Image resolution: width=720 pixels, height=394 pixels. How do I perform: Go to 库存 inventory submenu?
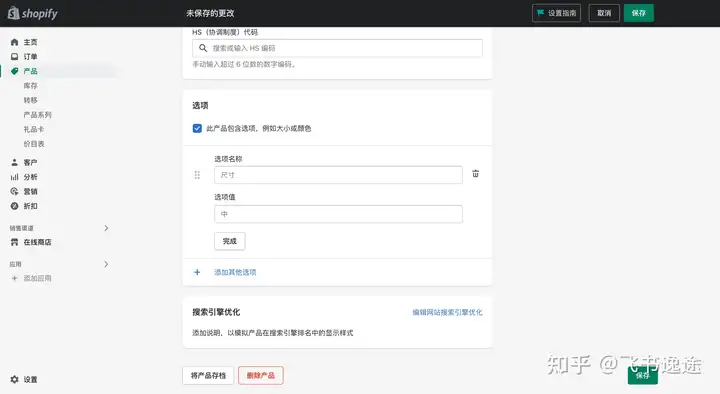click(30, 85)
